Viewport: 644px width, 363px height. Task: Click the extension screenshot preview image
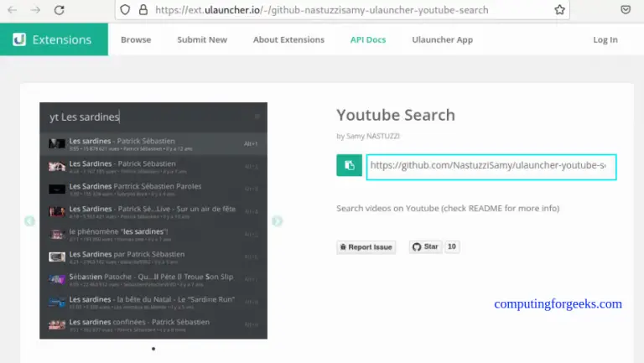click(x=153, y=221)
